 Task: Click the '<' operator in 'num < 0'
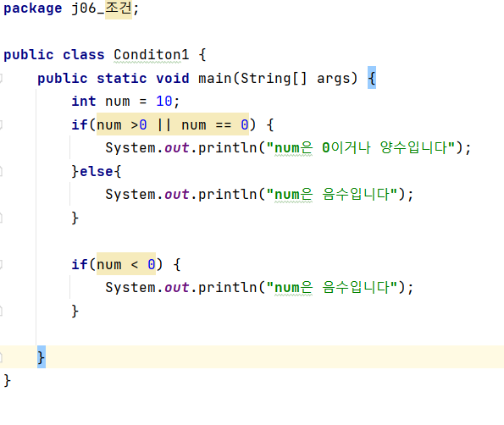(x=135, y=265)
